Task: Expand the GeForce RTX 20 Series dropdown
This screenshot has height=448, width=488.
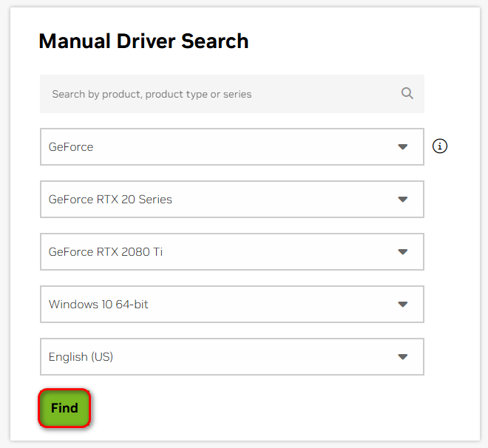Action: (x=232, y=199)
